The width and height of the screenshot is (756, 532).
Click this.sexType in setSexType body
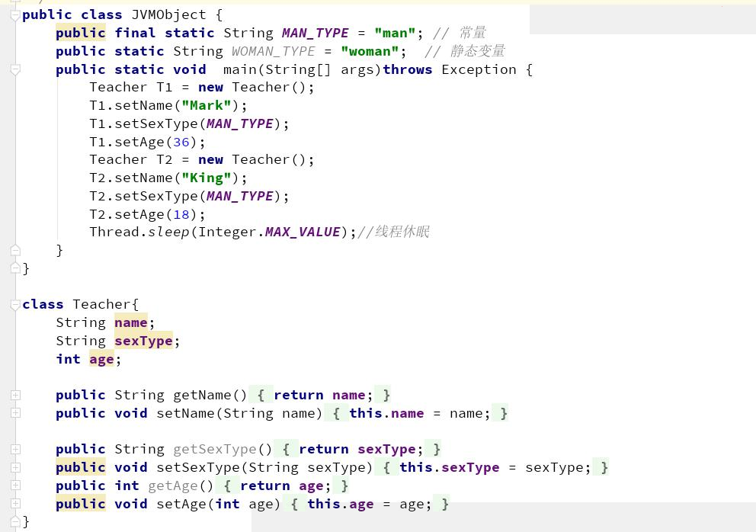click(450, 467)
